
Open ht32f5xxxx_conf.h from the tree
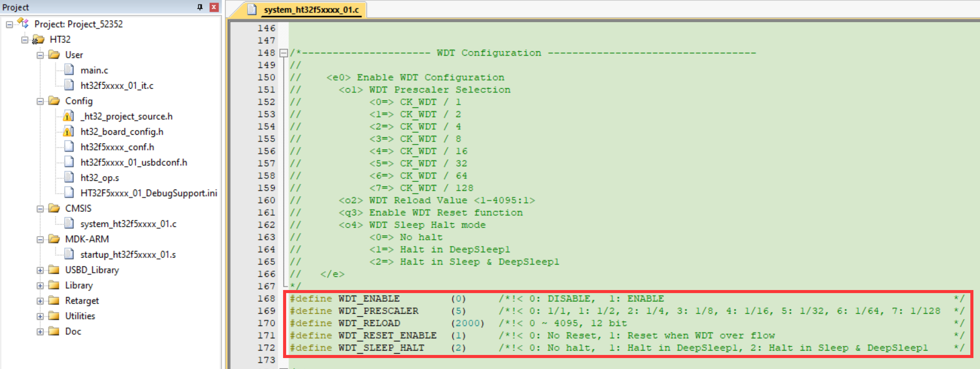click(x=117, y=147)
